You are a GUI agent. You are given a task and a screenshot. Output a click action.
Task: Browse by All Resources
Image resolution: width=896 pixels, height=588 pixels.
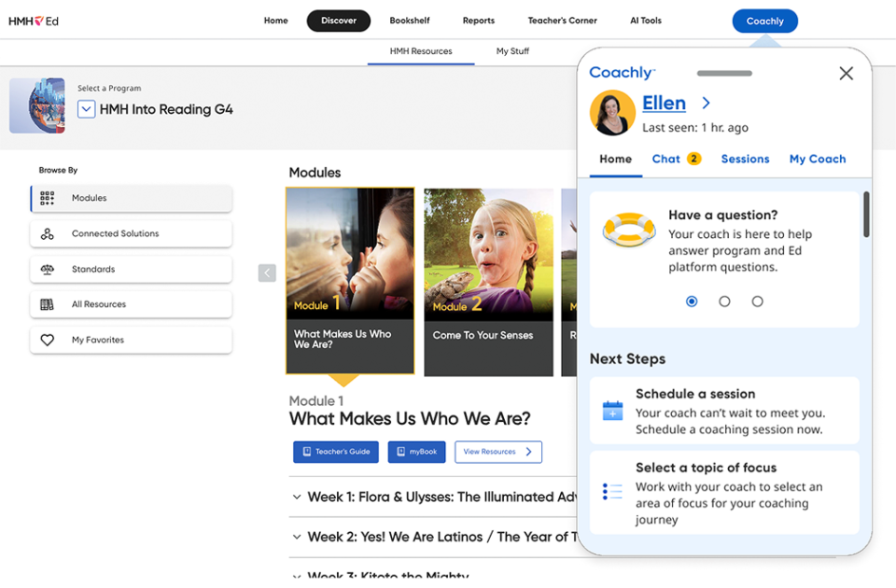132,304
